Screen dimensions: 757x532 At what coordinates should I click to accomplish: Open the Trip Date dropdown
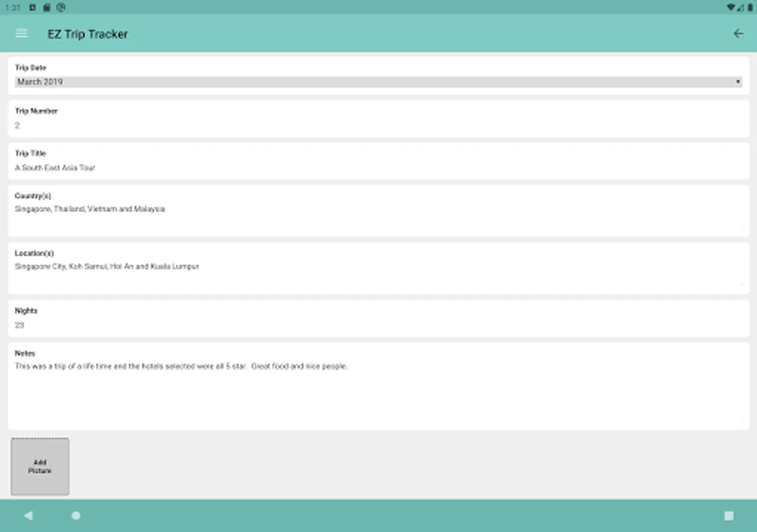pyautogui.click(x=378, y=82)
